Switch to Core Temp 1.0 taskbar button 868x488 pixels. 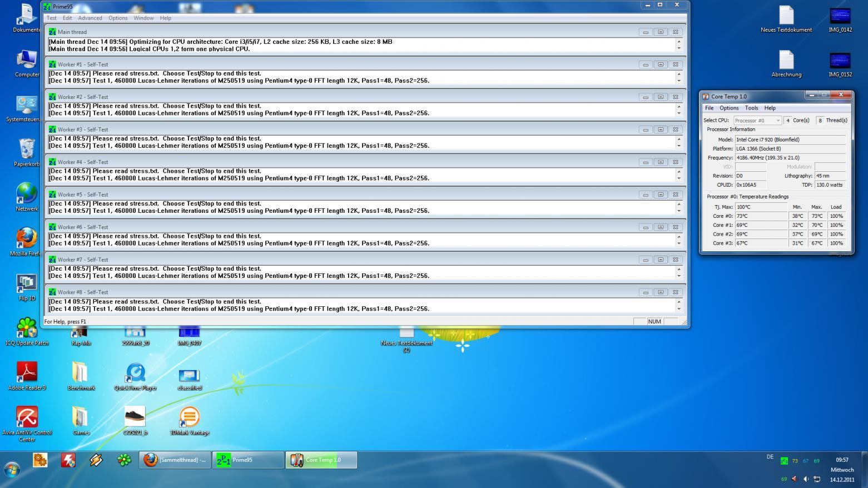pos(321,460)
